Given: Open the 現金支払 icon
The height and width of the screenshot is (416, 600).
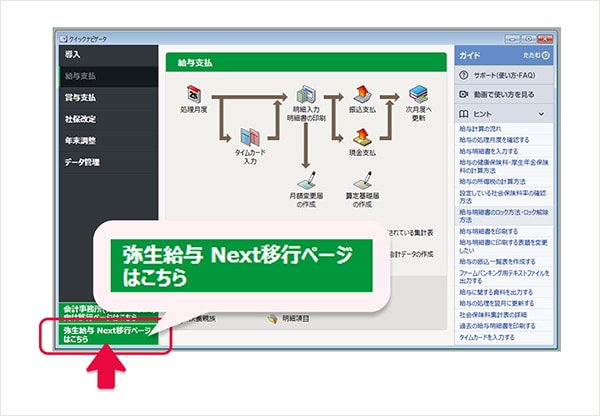Looking at the screenshot, I should pos(362,137).
